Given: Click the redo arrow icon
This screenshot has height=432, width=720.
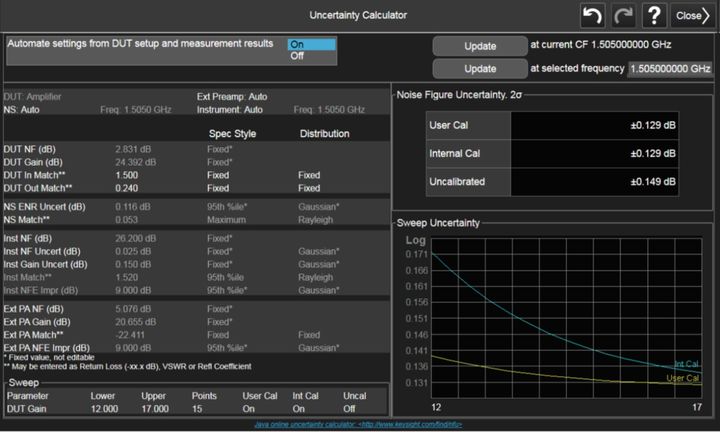Looking at the screenshot, I should coord(625,15).
